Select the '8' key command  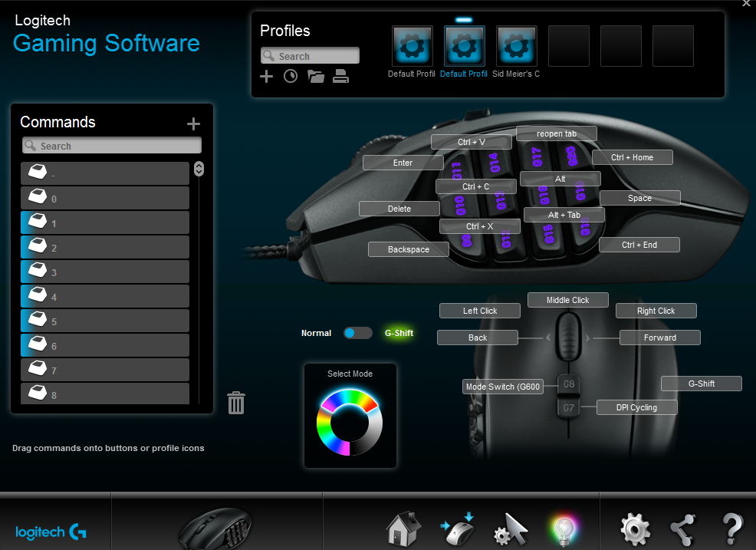tap(105, 394)
